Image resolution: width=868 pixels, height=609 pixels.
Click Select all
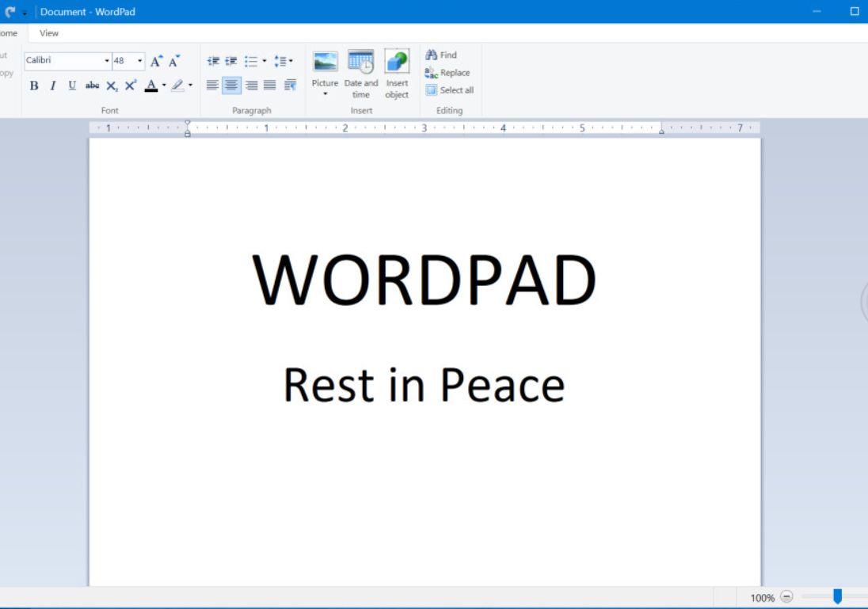(x=450, y=90)
